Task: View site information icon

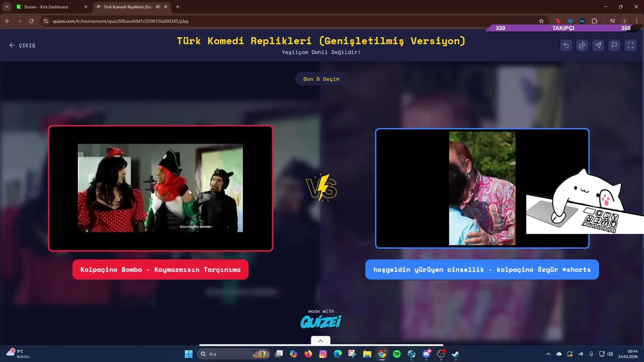Action: point(46,21)
